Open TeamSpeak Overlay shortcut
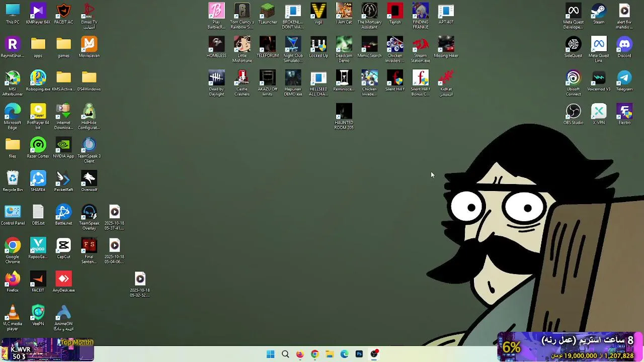644x362 pixels. pos(89,218)
